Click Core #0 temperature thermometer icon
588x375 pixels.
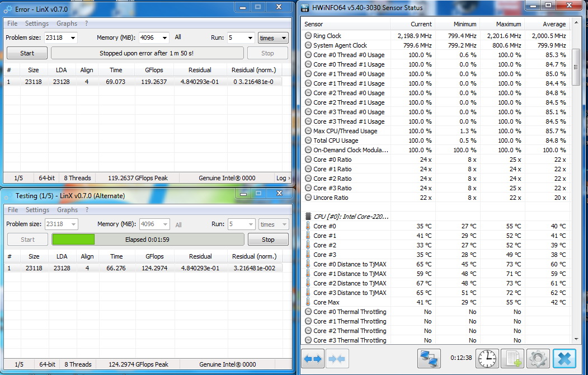[x=308, y=226]
